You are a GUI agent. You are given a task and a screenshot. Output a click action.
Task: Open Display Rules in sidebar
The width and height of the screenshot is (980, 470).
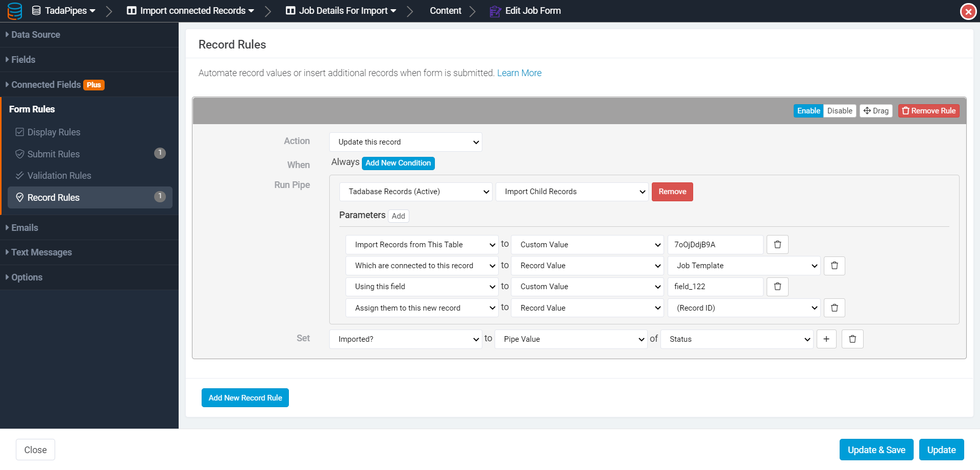pos(90,132)
